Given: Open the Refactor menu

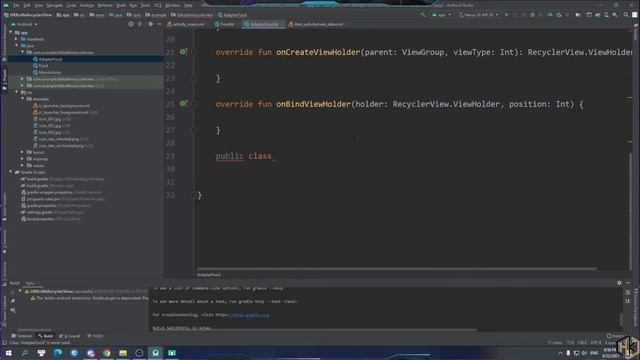Looking at the screenshot, I should coord(104,5).
